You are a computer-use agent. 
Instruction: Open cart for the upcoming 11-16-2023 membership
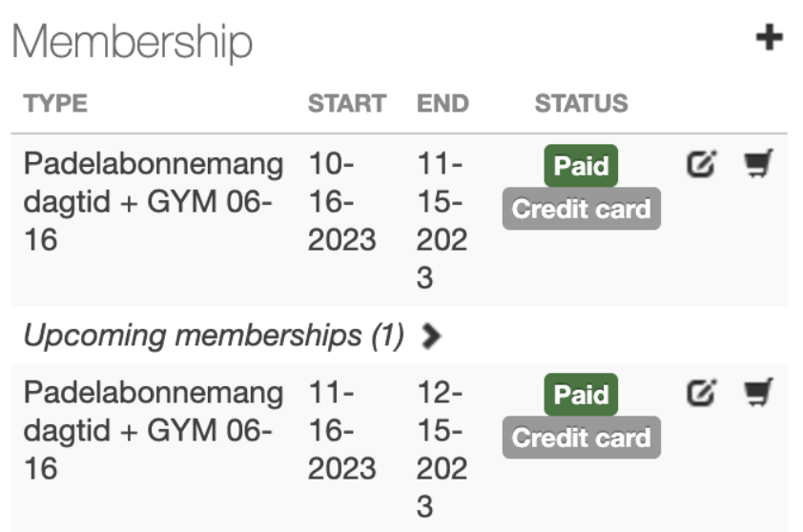pos(757,392)
